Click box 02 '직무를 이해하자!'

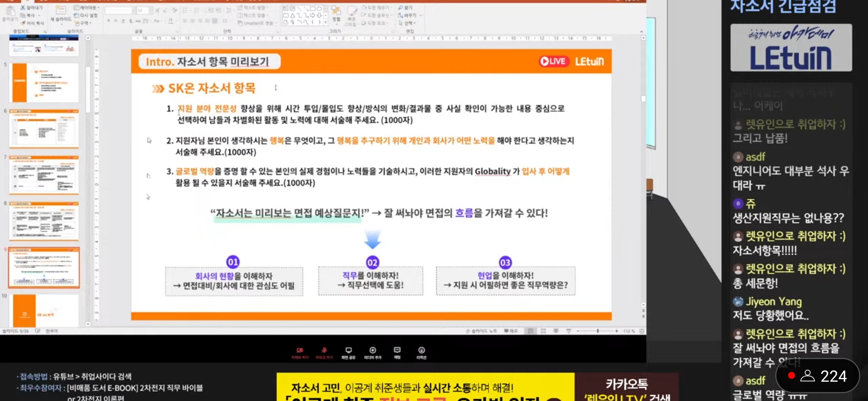370,281
